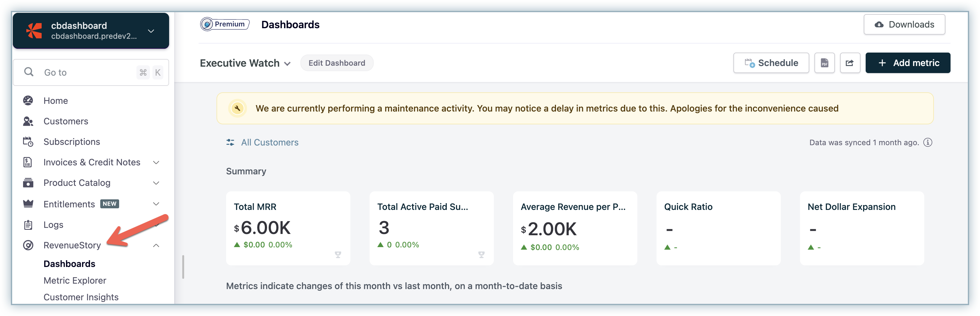Expand the Invoices & Credit Notes section
Screen dimensions: 980x316
[156, 162]
